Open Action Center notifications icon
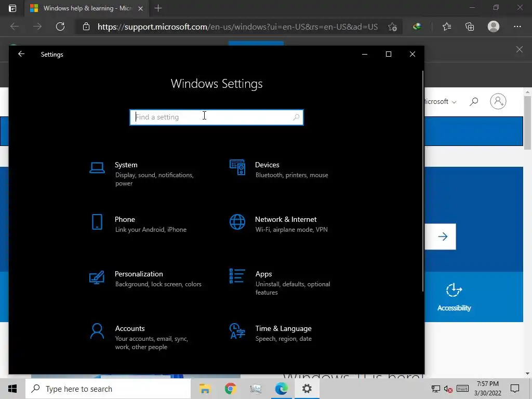The image size is (532, 399). click(x=515, y=389)
